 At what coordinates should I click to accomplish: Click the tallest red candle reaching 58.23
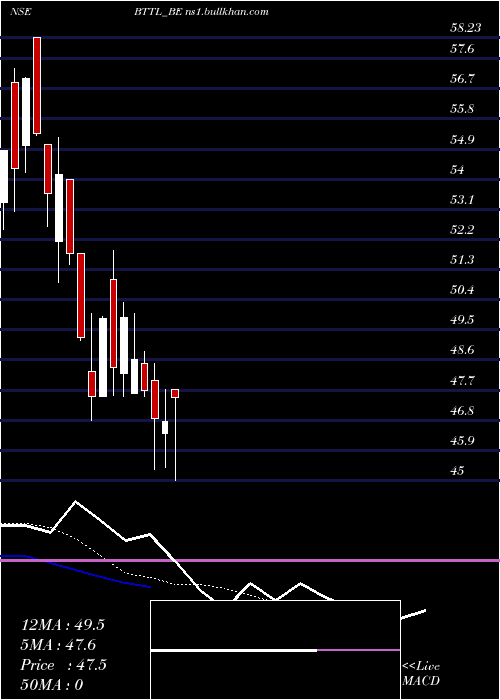tap(37, 85)
